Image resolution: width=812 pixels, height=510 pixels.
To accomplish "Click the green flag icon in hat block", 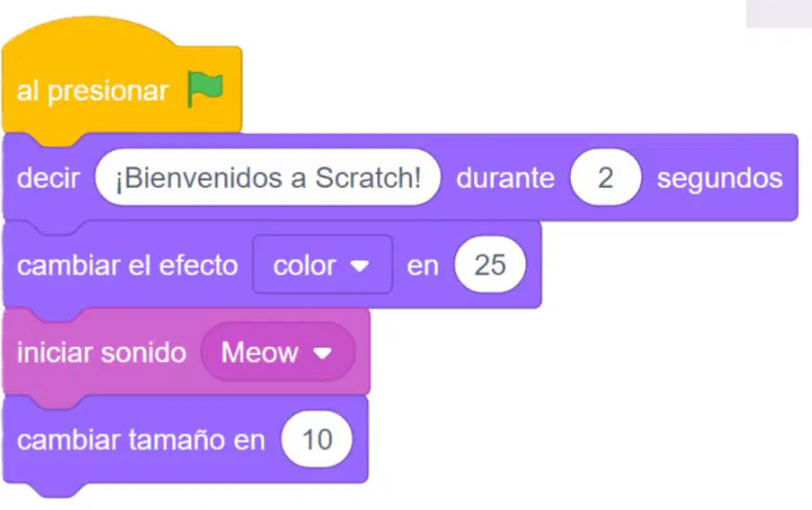I will click(x=205, y=89).
